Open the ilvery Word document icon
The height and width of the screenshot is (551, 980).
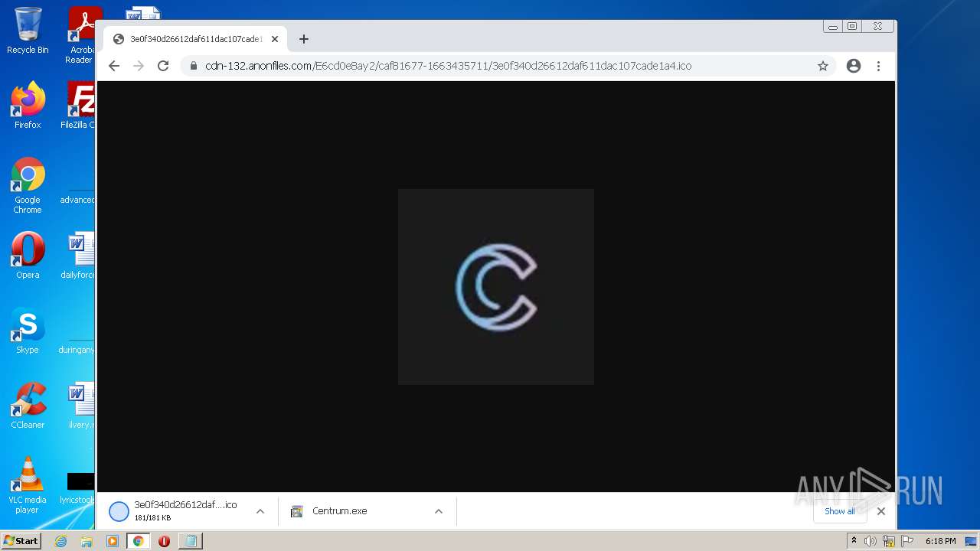point(80,405)
